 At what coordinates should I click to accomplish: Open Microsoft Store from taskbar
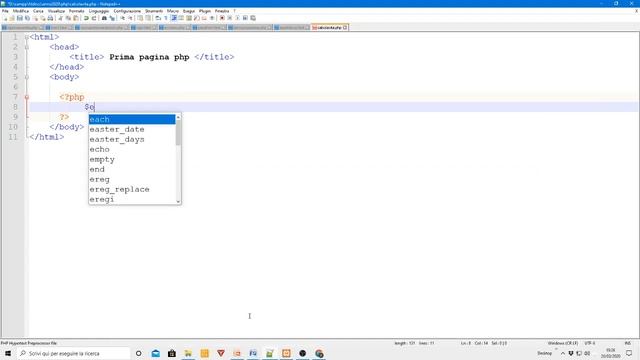172,353
